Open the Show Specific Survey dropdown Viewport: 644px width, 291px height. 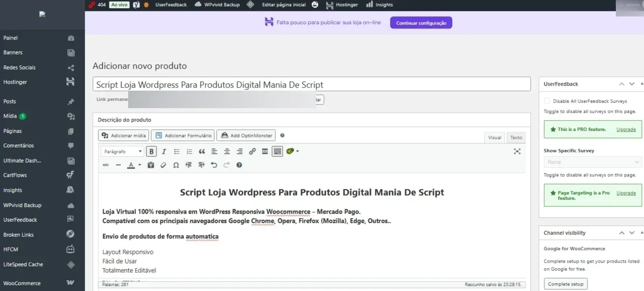coord(593,162)
